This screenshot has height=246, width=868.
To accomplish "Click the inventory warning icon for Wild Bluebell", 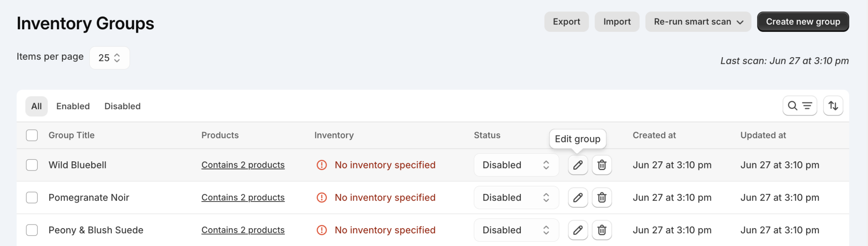I will pos(321,165).
